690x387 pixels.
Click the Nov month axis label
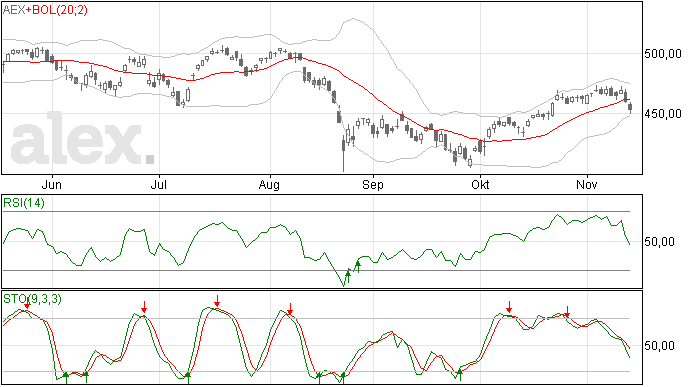tap(587, 184)
